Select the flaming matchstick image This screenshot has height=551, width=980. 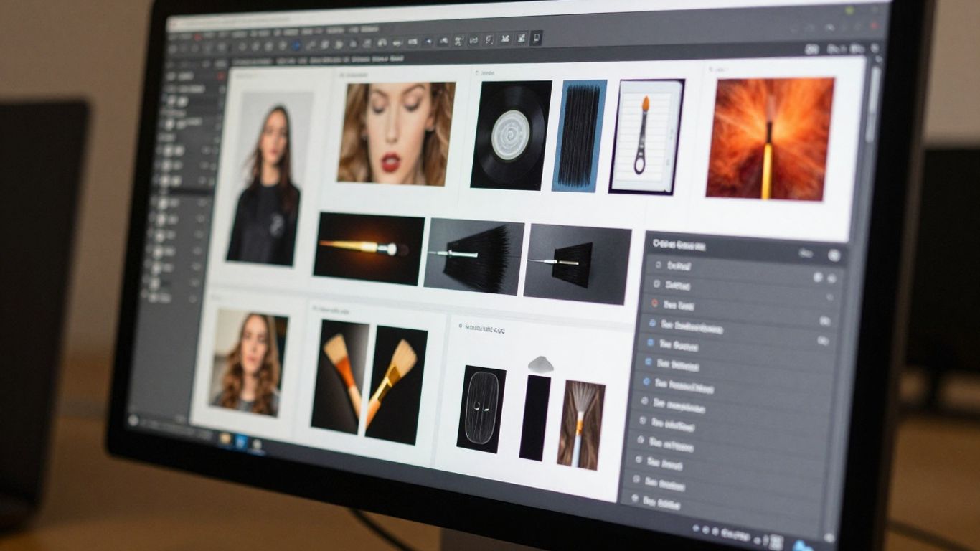770,138
